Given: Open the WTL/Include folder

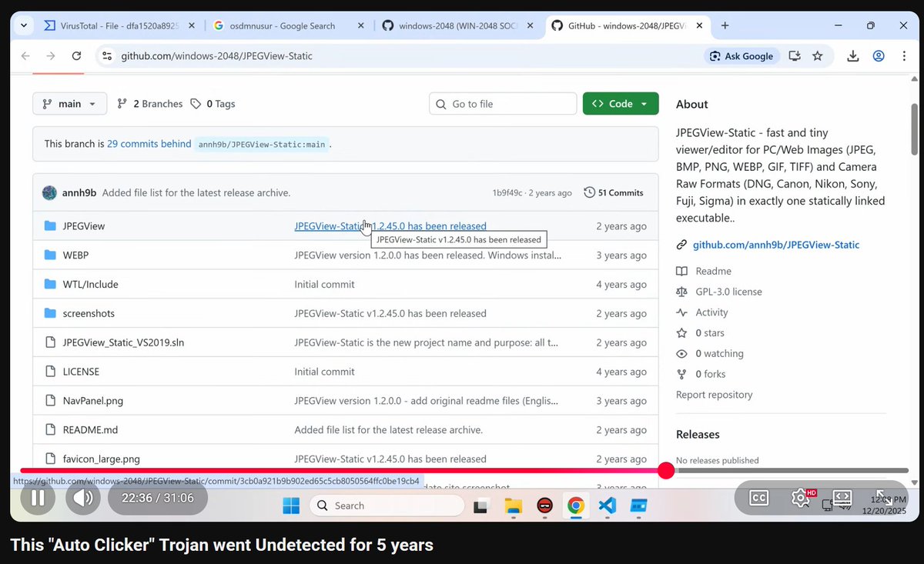Looking at the screenshot, I should [x=91, y=284].
